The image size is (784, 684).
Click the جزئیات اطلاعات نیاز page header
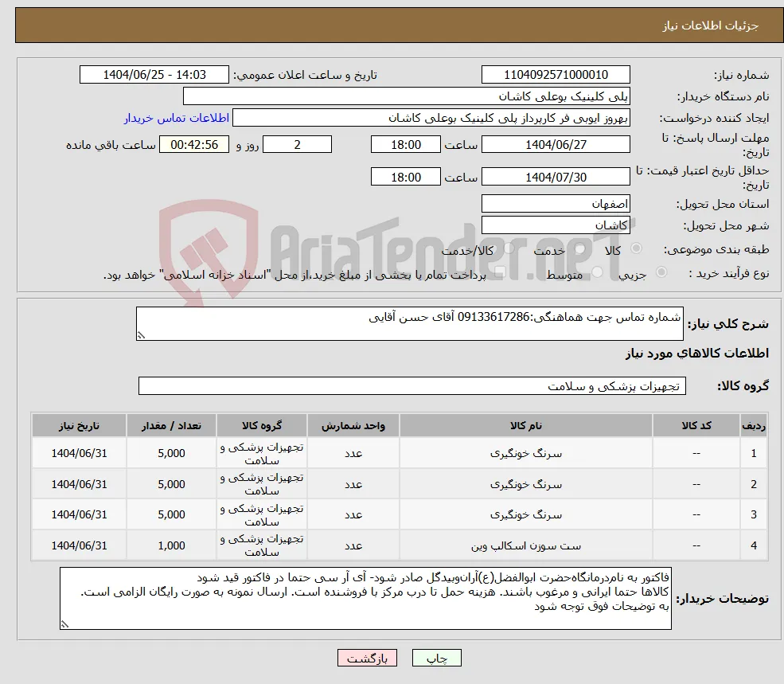tap(711, 25)
